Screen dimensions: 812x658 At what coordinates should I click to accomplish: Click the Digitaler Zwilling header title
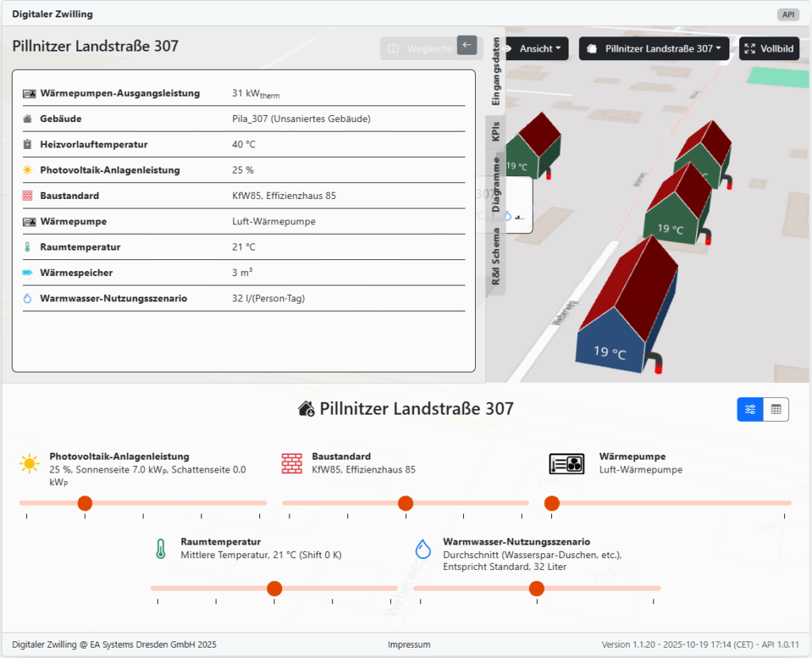[52, 14]
